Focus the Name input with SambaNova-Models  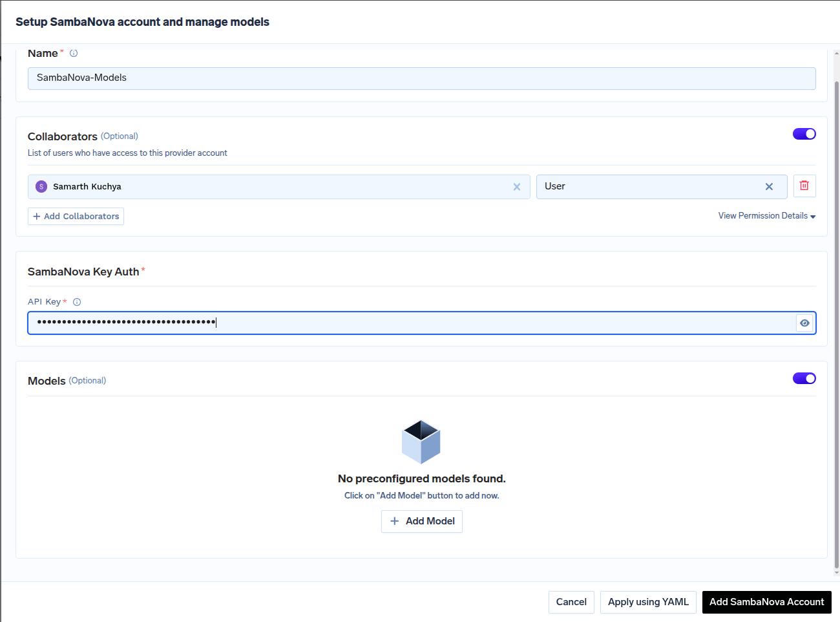[x=421, y=78]
